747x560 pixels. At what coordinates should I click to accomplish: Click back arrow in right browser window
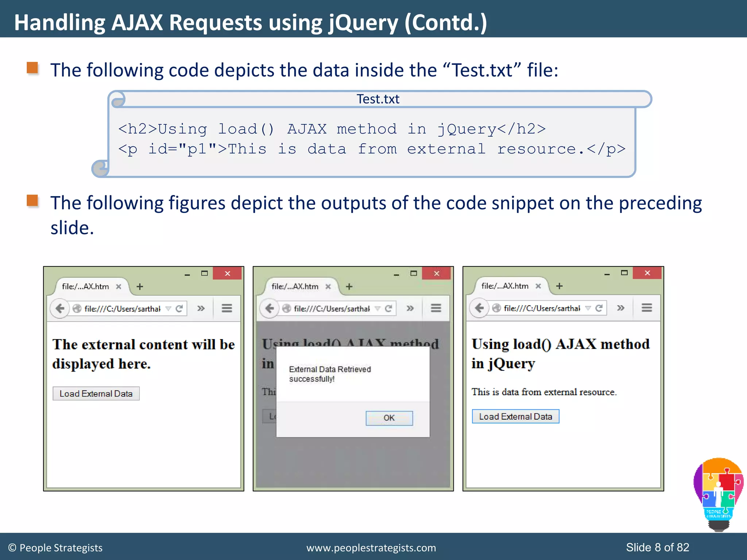coord(479,308)
